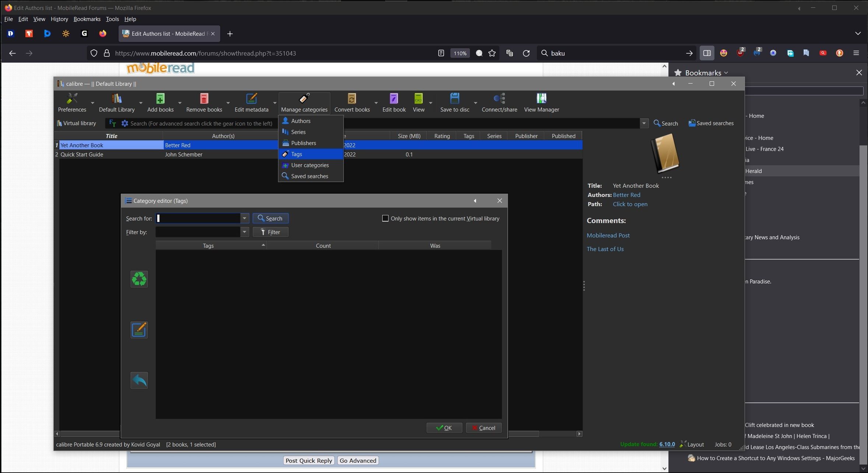Open the Mobileread Post link

click(608, 235)
